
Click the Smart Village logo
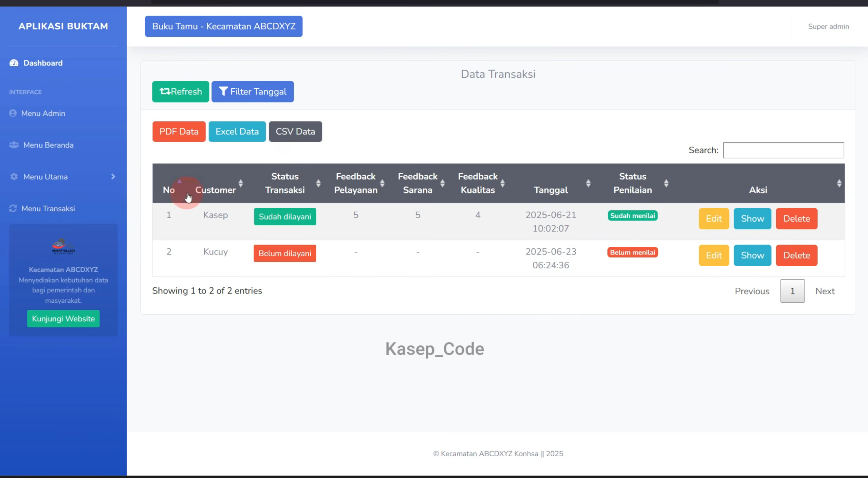point(63,246)
